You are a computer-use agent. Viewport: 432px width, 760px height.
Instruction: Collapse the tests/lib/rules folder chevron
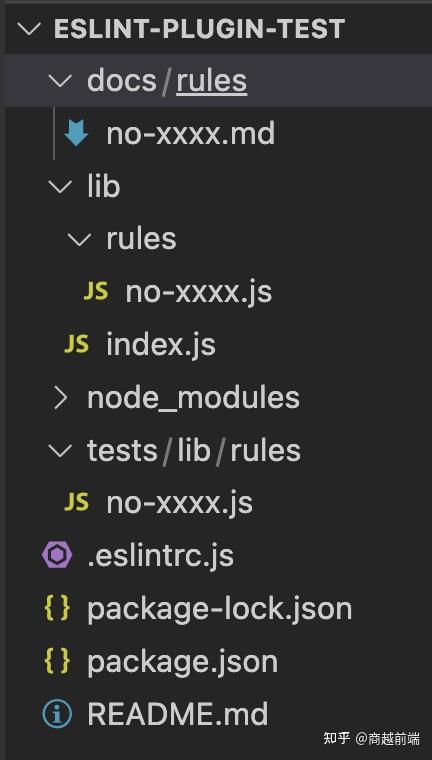pos(61,451)
